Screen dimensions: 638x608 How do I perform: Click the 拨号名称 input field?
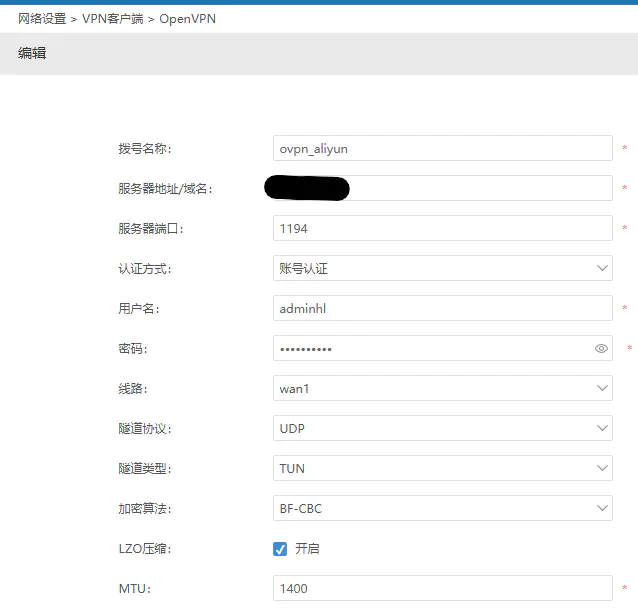tap(442, 148)
